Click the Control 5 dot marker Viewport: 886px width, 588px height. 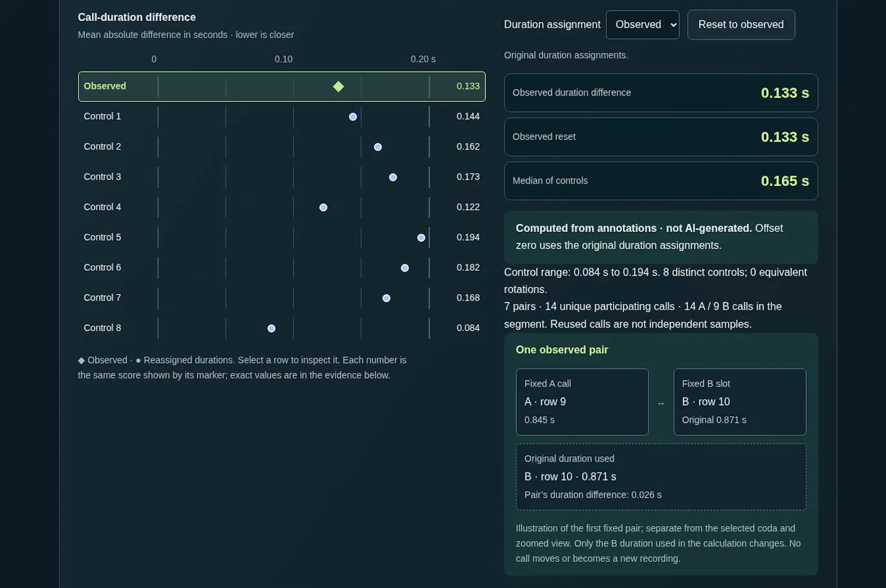(421, 238)
